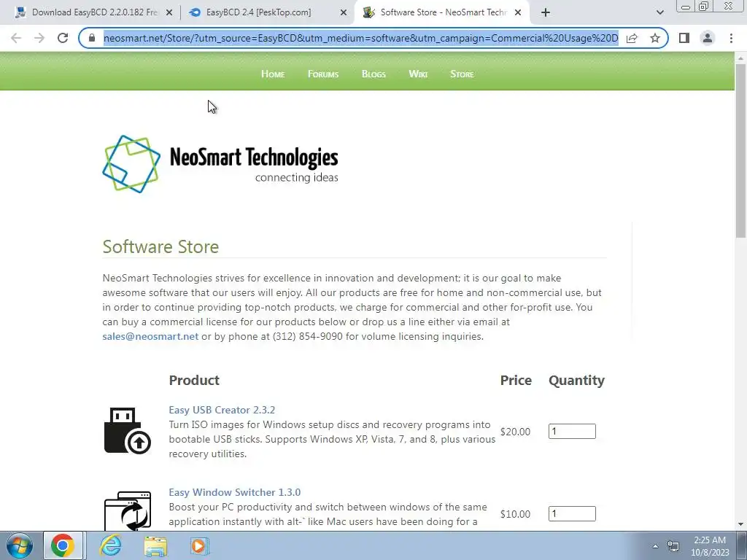Bookmark this page with star

[x=655, y=38]
